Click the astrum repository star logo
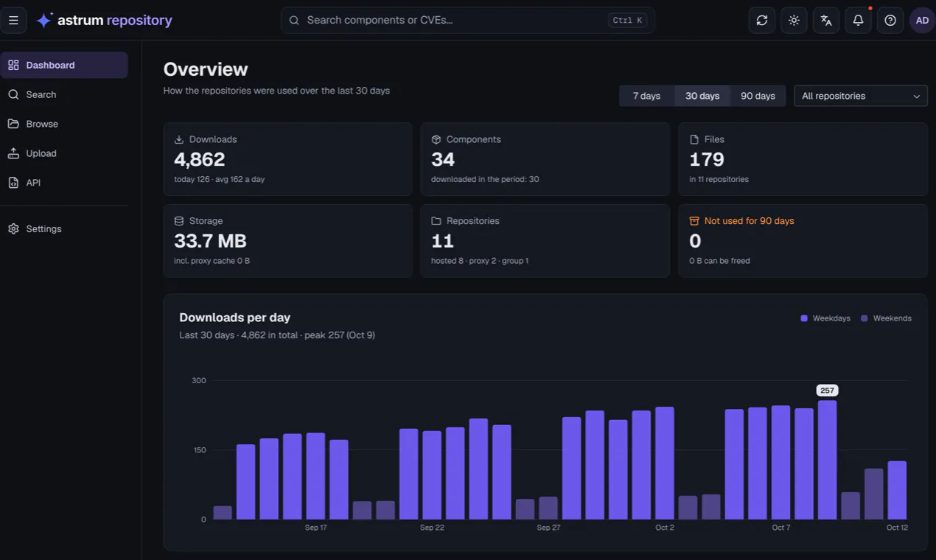 point(44,21)
